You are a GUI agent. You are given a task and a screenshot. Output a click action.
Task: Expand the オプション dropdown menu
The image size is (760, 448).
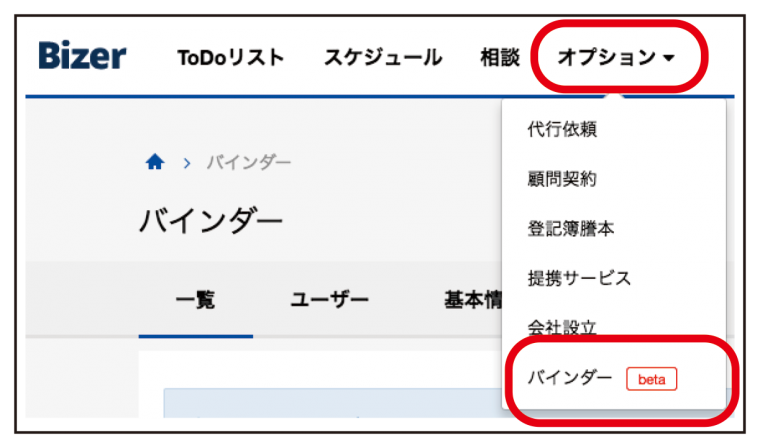pyautogui.click(x=616, y=58)
